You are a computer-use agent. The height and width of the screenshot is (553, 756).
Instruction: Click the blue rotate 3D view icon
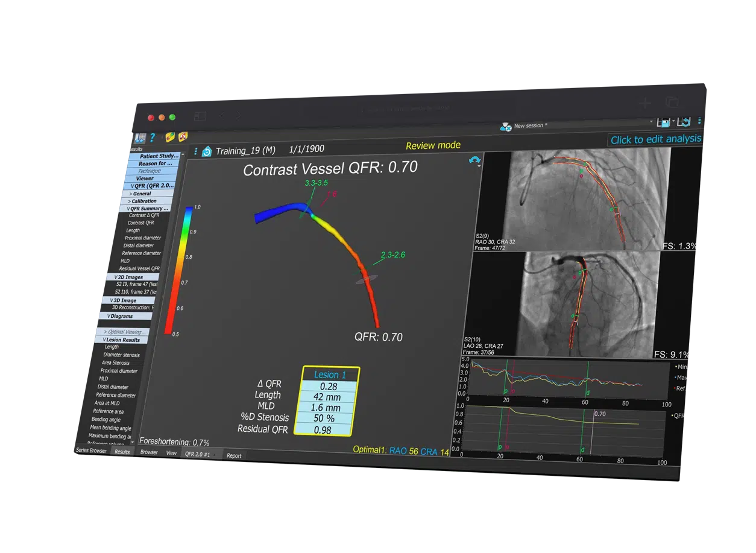475,160
